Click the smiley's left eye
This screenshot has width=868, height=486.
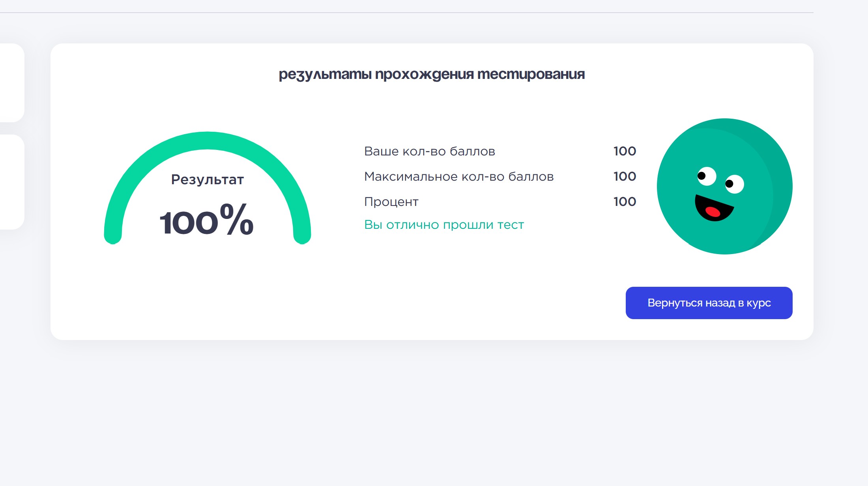click(706, 176)
